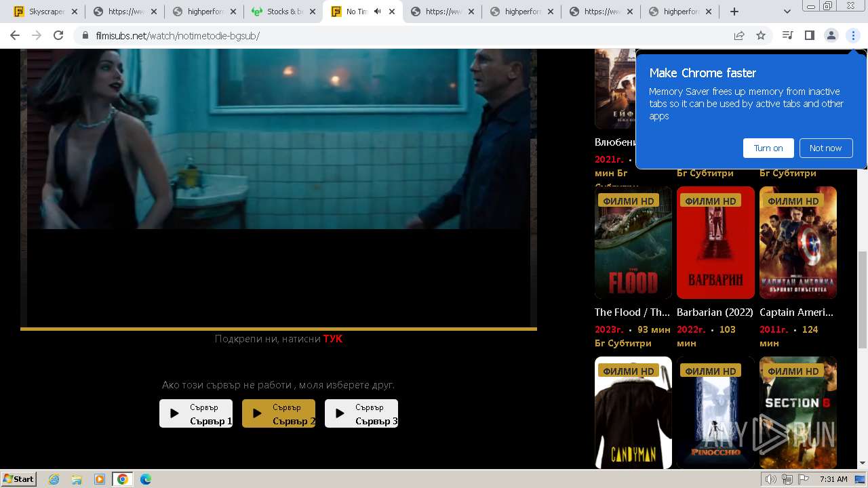Viewport: 868px width, 488px height.
Task: Open the share page icon in address bar
Action: tap(739, 36)
